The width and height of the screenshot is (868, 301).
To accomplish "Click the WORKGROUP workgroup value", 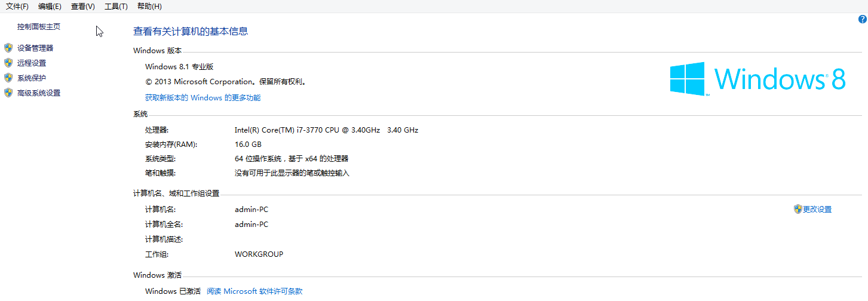I will (x=259, y=254).
